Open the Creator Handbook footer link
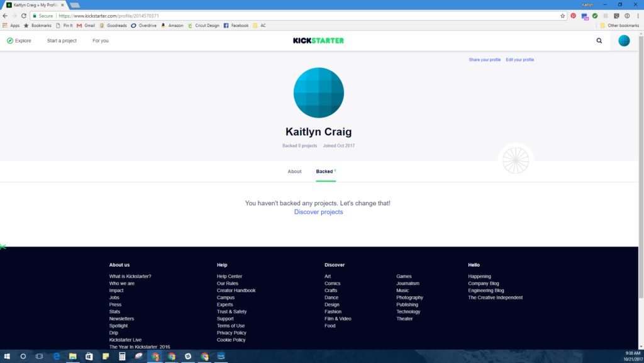 click(x=236, y=290)
